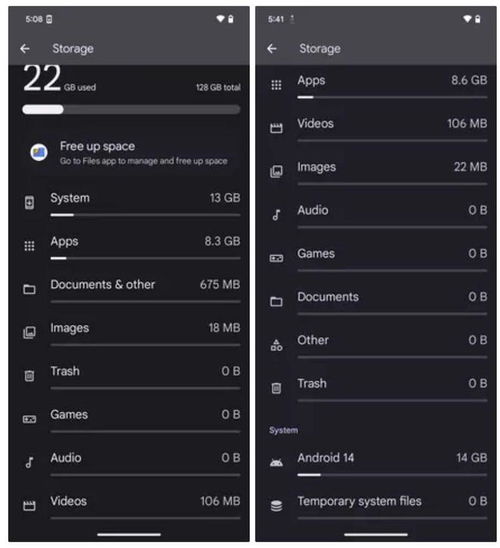Screen dimensions: 500x548
Task: Tap the Temporary system files database icon
Action: [x=276, y=506]
